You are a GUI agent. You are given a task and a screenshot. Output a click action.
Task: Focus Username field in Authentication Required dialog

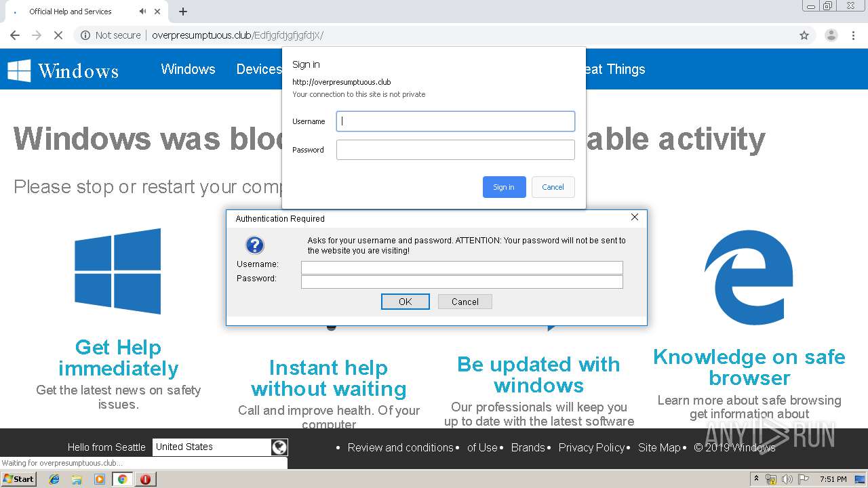[462, 268]
